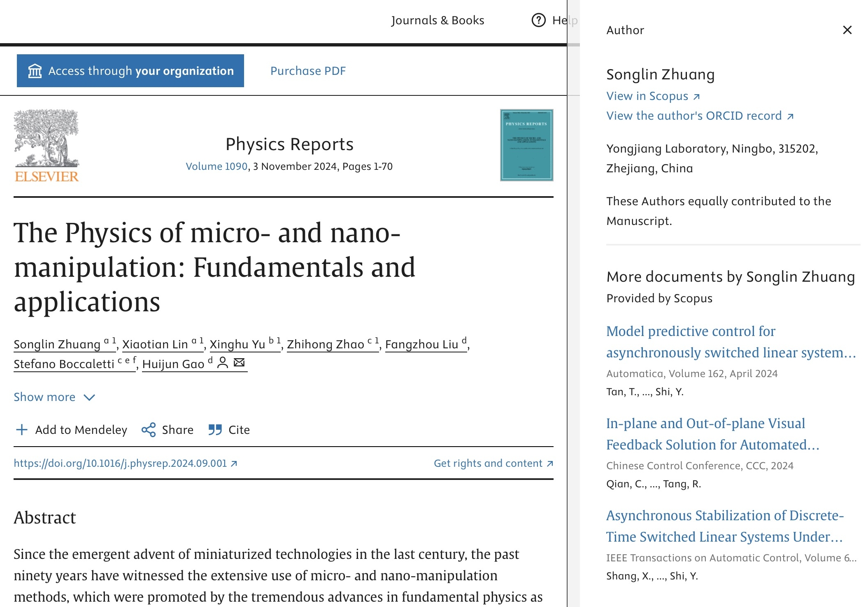Click Get rights and content link

coord(493,463)
